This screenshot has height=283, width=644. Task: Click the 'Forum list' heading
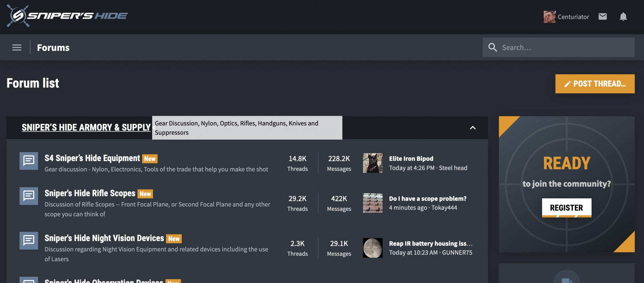33,83
